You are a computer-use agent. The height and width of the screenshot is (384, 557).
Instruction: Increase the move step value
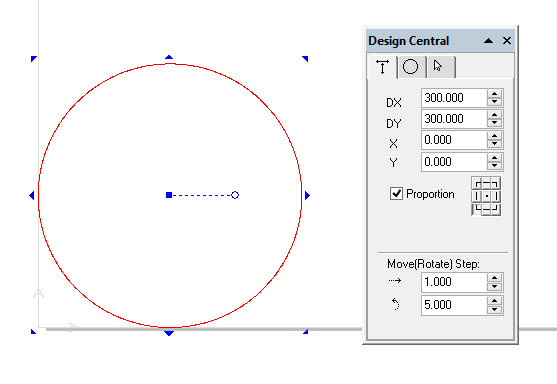coord(494,278)
